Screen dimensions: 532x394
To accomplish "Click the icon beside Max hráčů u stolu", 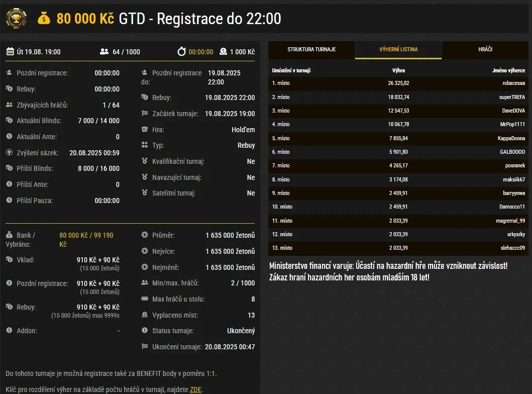I will (145, 299).
